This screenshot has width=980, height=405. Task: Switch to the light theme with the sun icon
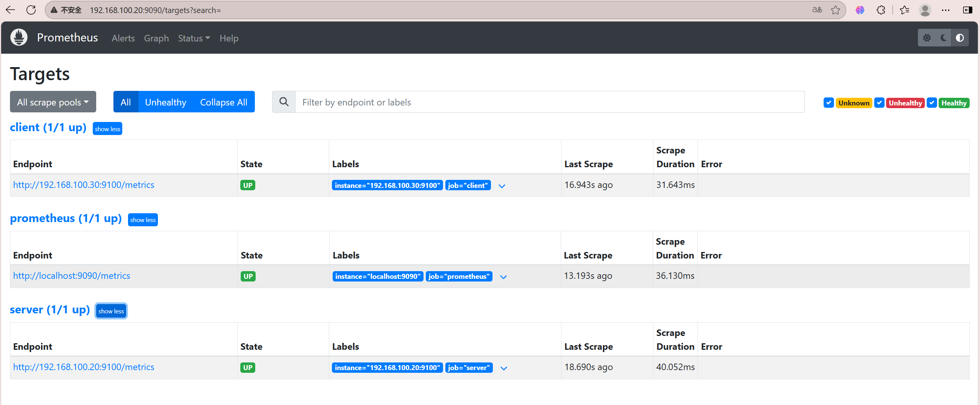point(927,38)
